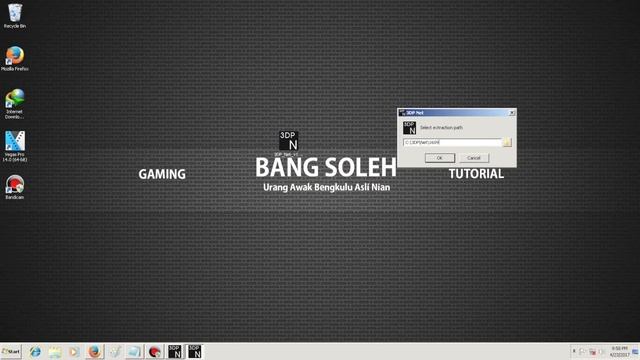Click the second, active 3DP Net taskbar button
640x360 pixels.
click(194, 351)
